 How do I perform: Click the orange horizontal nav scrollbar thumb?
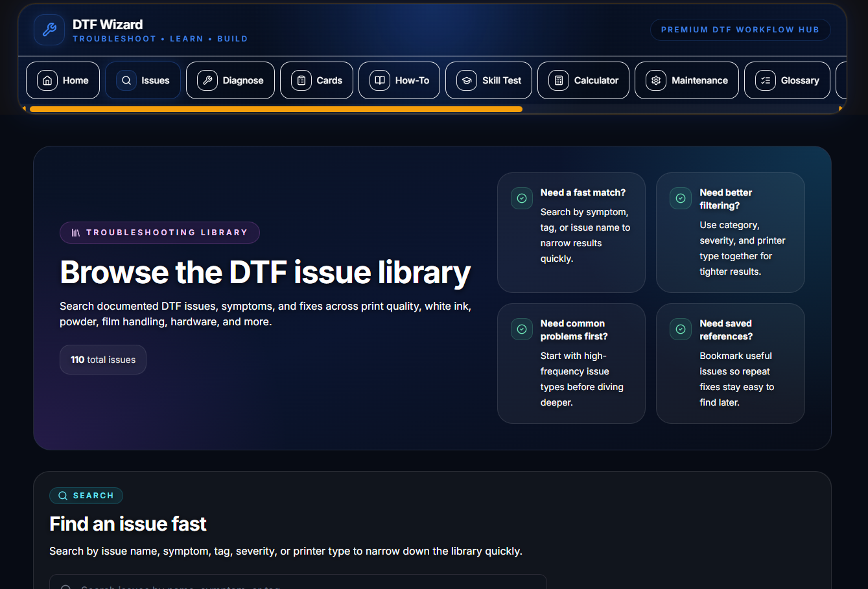pyautogui.click(x=276, y=110)
